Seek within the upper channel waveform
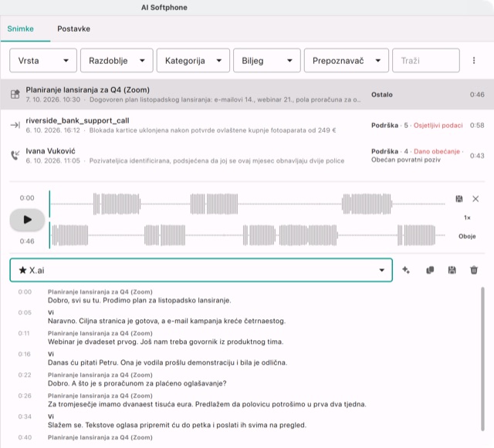Image resolution: width=494 pixels, height=448 pixels. coord(248,204)
